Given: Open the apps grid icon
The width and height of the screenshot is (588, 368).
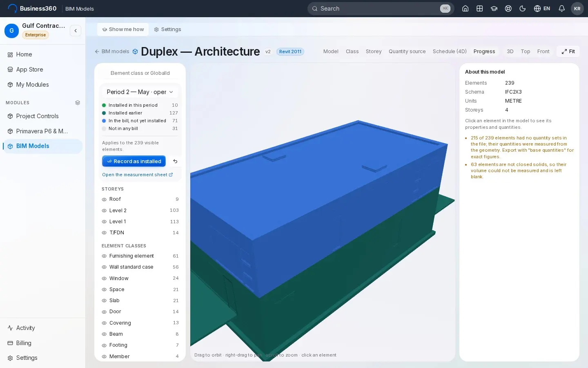Looking at the screenshot, I should [x=480, y=9].
